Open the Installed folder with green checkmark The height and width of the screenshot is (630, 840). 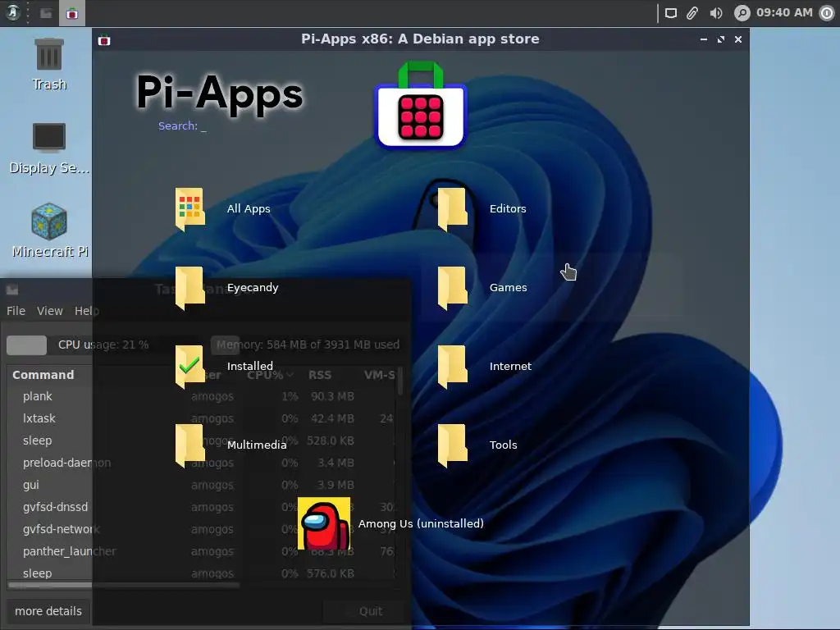pyautogui.click(x=190, y=367)
